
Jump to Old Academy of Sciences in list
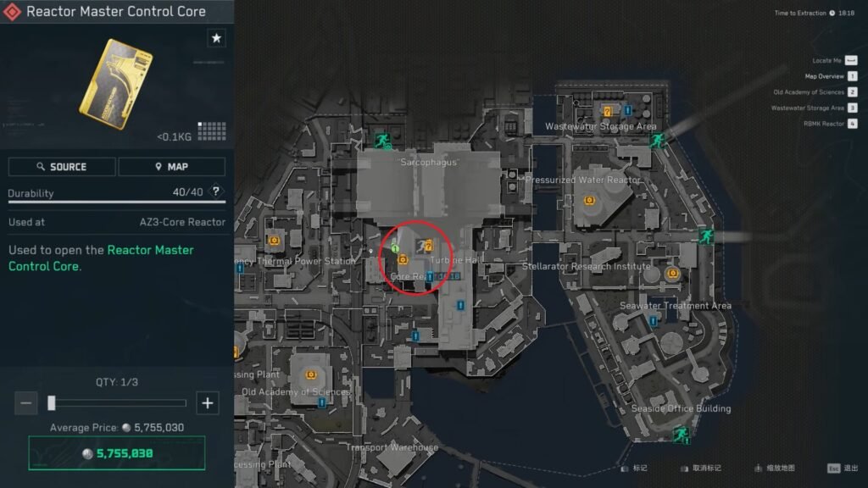[815, 91]
